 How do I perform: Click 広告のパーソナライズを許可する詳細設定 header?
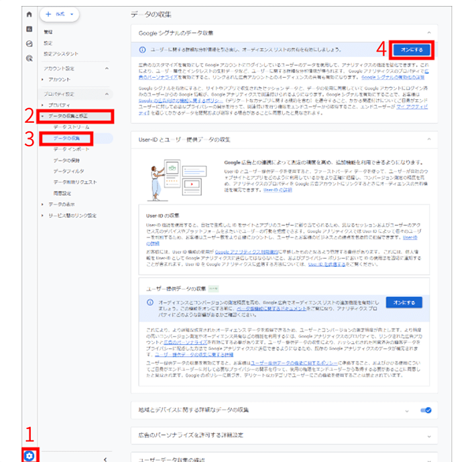pos(190,435)
